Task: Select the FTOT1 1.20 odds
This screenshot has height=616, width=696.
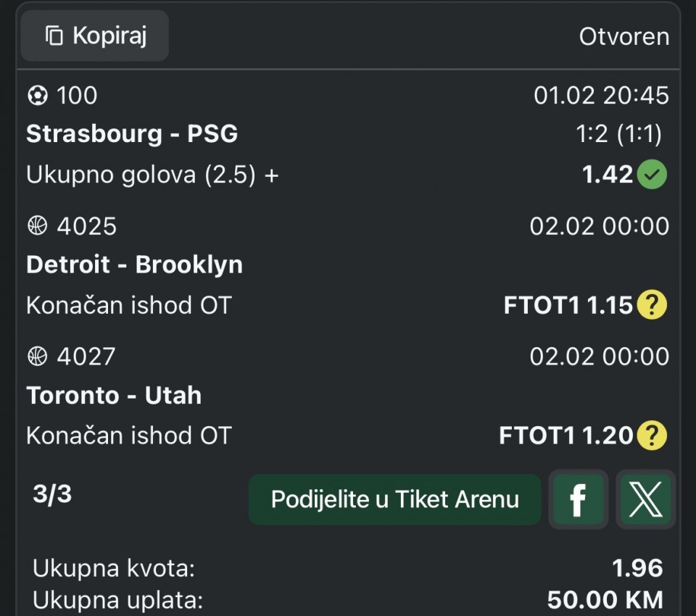Action: pyautogui.click(x=566, y=436)
